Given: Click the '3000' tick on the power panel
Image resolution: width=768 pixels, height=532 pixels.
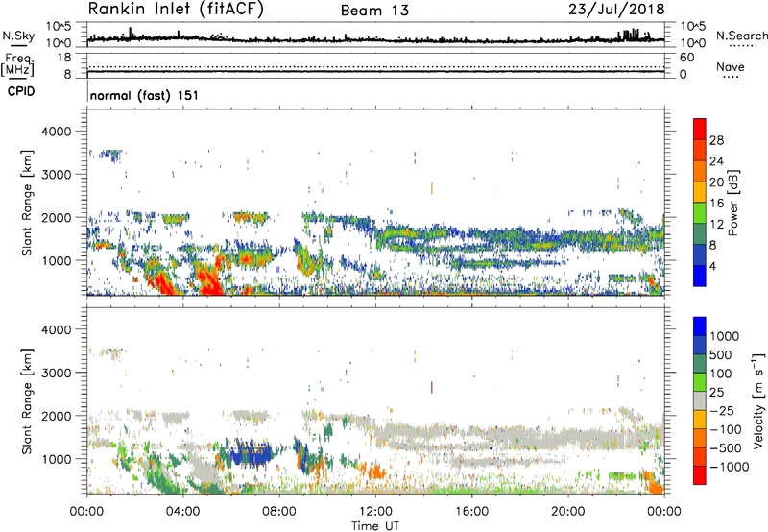Looking at the screenshot, I should pyautogui.click(x=56, y=175).
